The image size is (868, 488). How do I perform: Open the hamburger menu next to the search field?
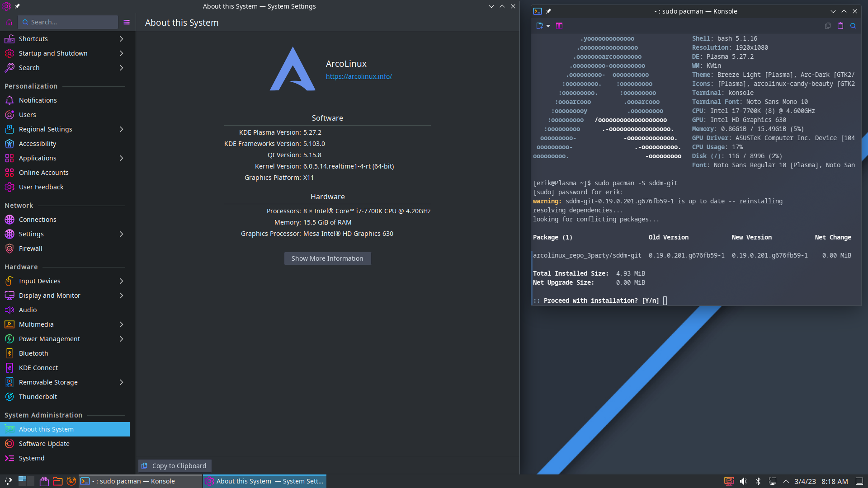[126, 22]
